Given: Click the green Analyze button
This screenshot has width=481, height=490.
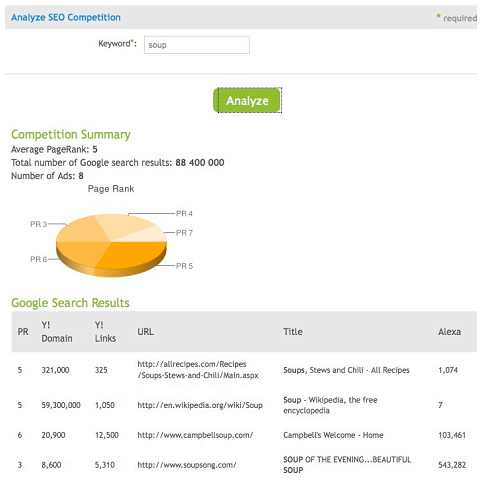Looking at the screenshot, I should tap(247, 100).
